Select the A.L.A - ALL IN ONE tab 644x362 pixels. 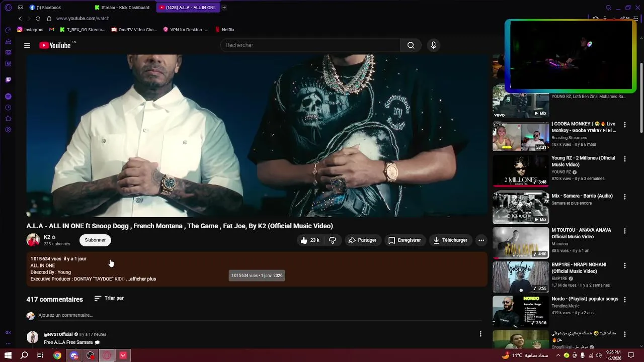pyautogui.click(x=188, y=8)
